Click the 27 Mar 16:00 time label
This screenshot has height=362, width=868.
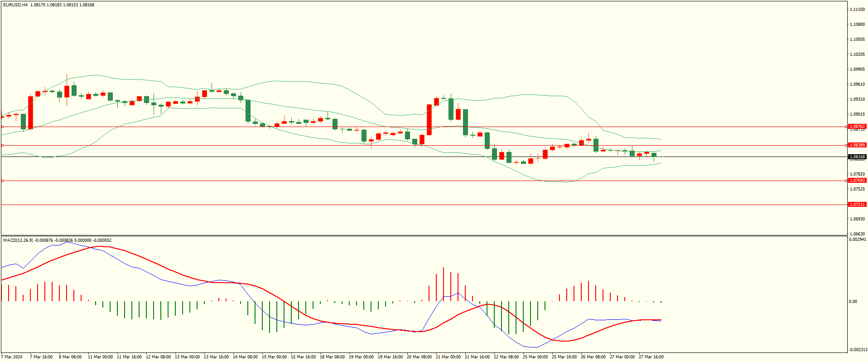(x=651, y=357)
